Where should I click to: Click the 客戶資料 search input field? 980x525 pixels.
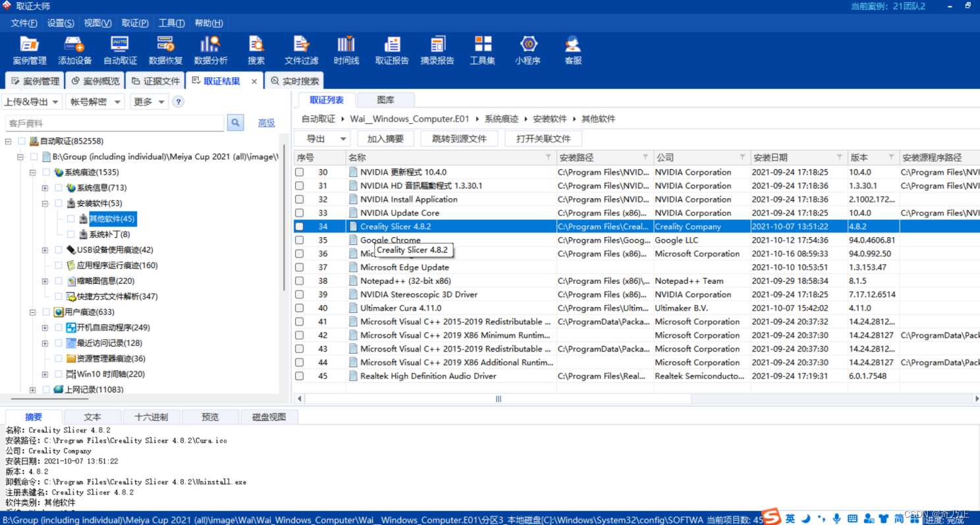[x=115, y=123]
